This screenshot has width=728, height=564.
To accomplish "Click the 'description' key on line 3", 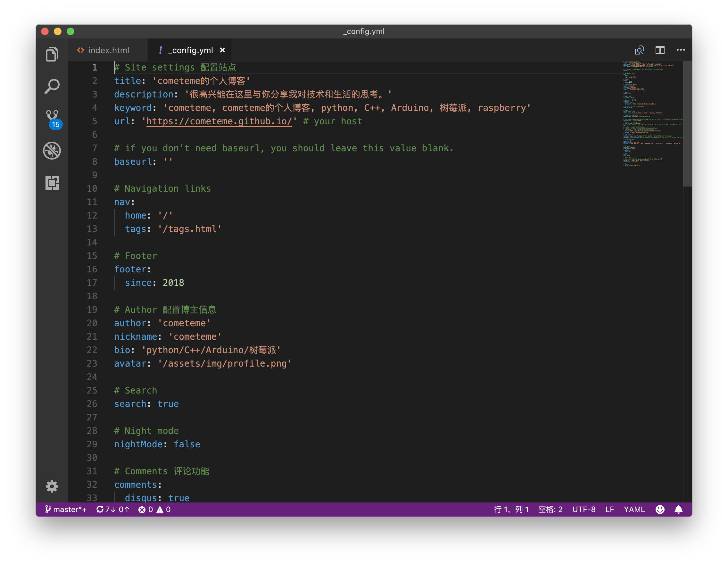I will [x=144, y=94].
